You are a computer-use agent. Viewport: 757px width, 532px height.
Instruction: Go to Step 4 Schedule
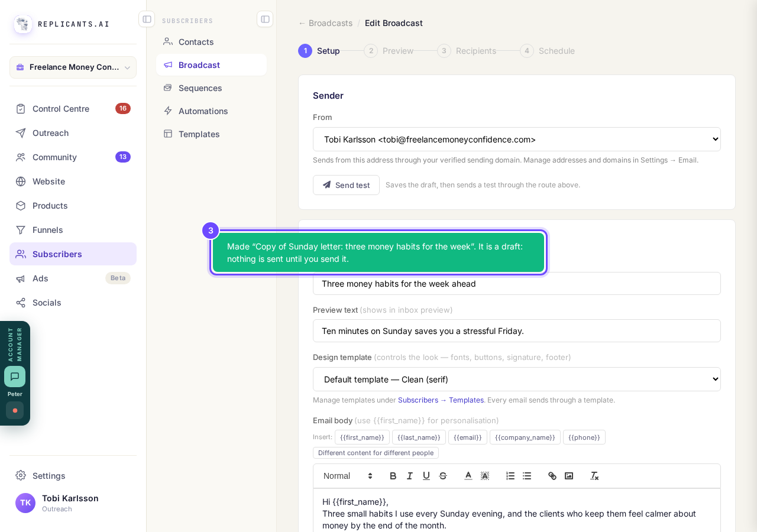point(547,51)
